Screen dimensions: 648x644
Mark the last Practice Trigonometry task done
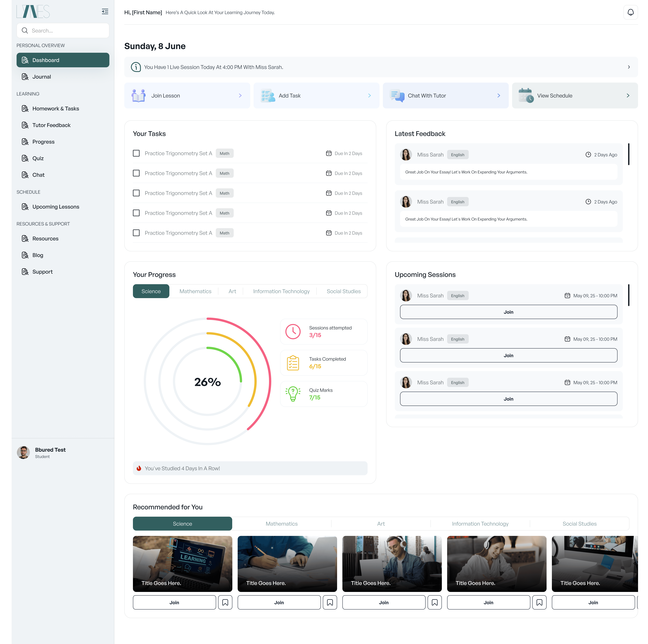coord(136,233)
